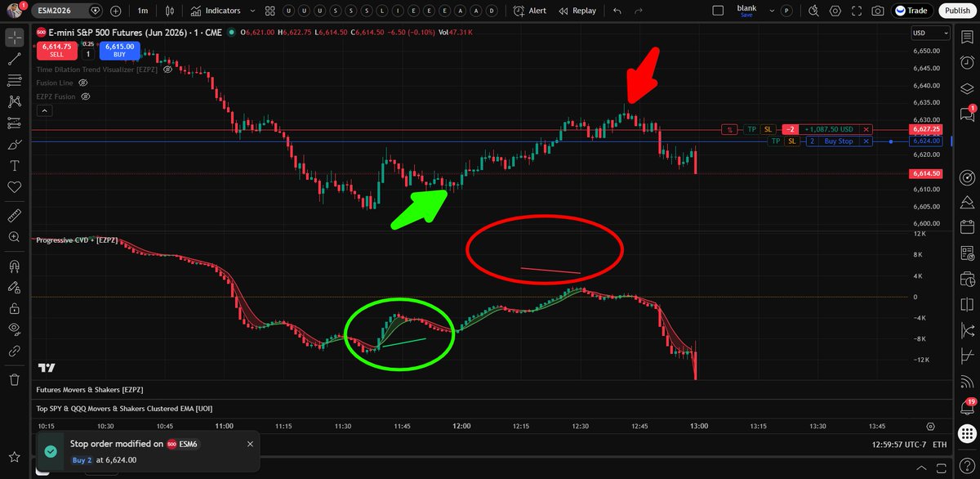Close the position with red X
This screenshot has height=479, width=980.
tap(866, 129)
